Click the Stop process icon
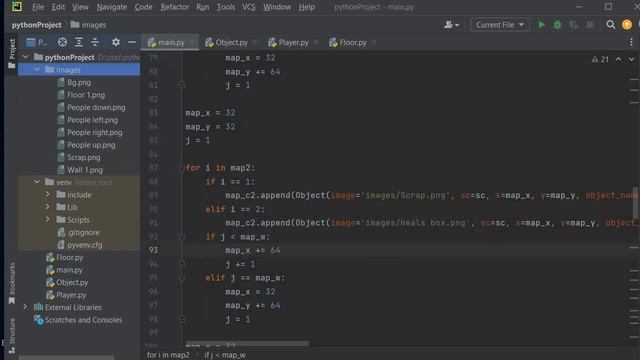Image resolution: width=640 pixels, height=360 pixels. tap(590, 25)
